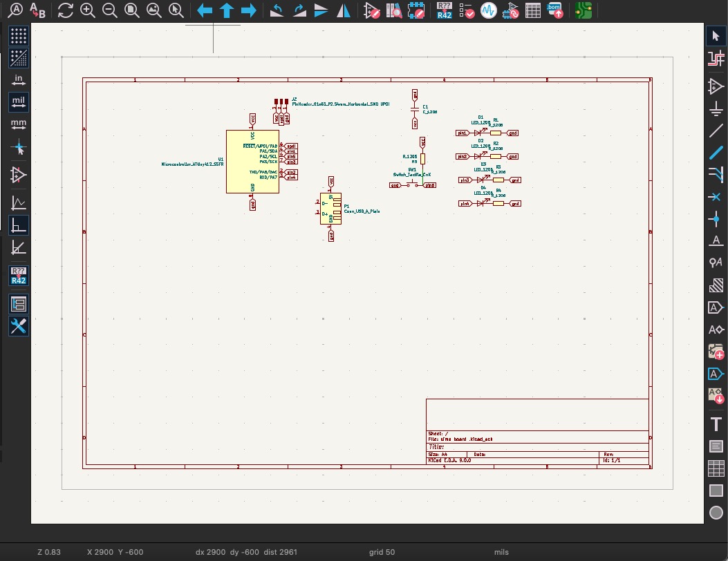Run the electrical rules checker
Viewport: 728px width, 561px height.
coord(466,10)
